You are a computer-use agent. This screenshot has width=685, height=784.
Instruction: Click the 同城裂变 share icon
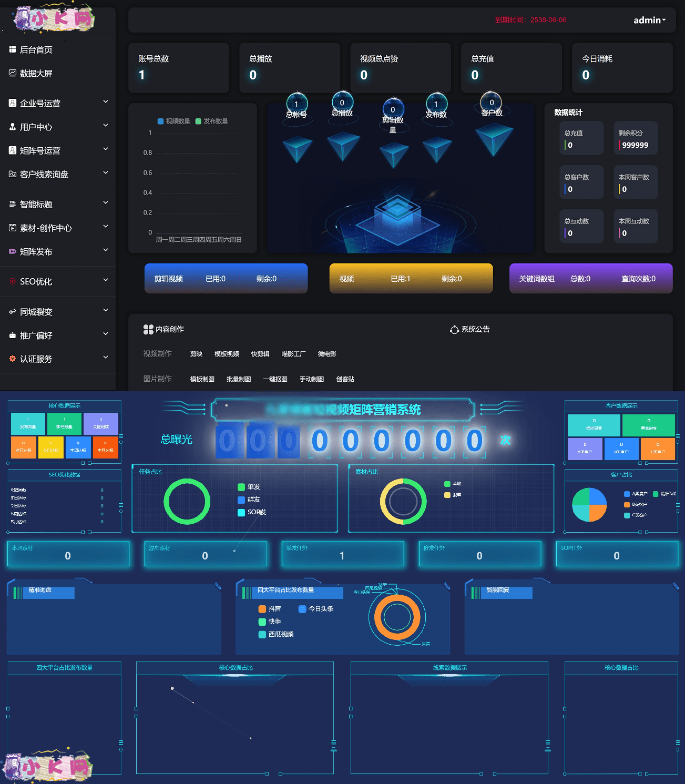coord(13,312)
